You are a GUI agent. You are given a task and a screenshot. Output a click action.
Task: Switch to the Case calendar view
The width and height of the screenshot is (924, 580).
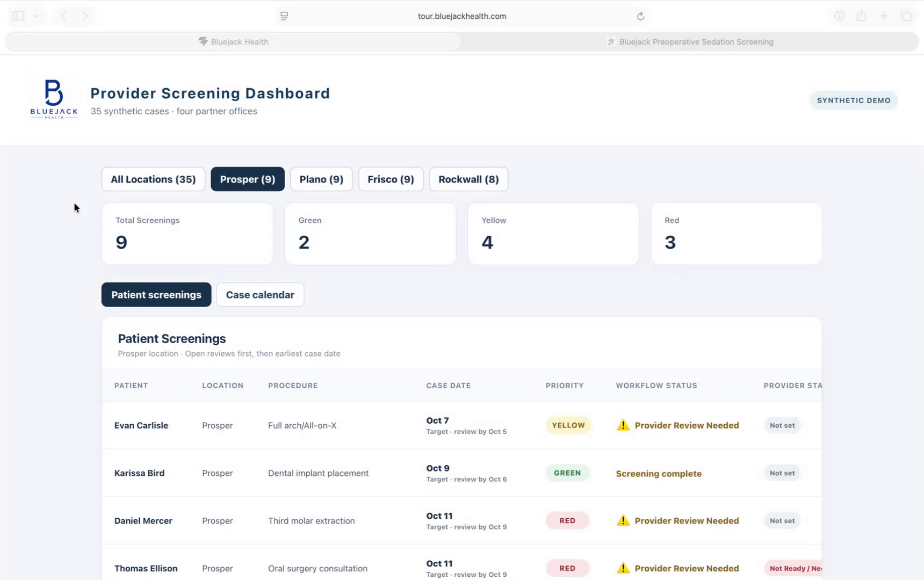click(260, 295)
